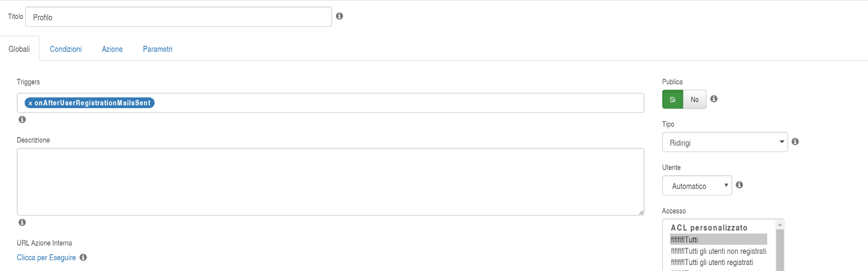Set Publica to No
Screen dimensions: 868x271
695,100
